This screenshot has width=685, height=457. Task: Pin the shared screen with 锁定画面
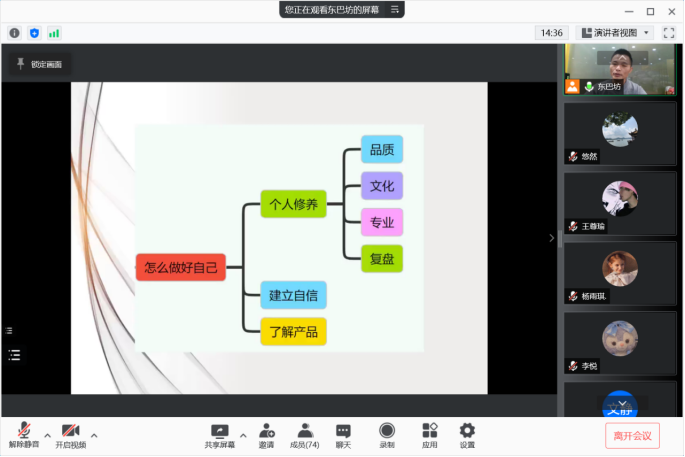click(x=38, y=64)
